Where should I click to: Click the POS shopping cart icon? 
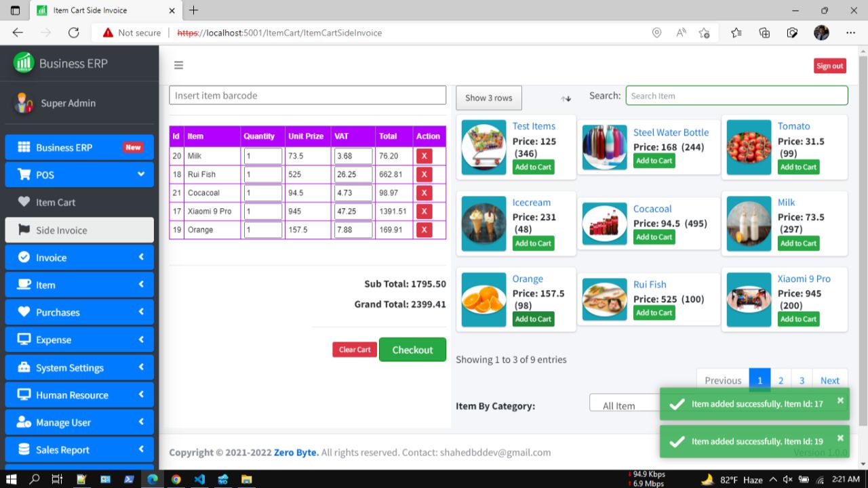[x=24, y=175]
